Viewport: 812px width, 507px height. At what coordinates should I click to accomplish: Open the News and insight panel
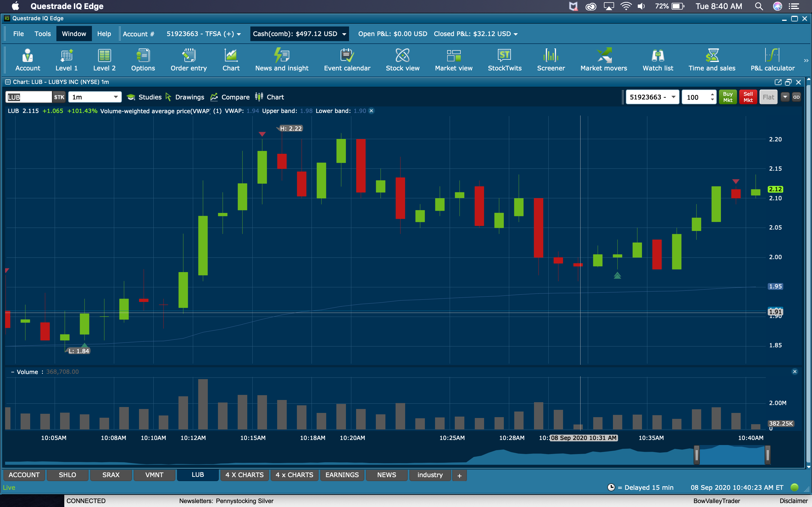click(x=281, y=60)
